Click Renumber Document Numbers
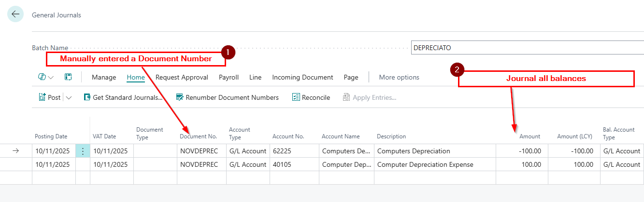Image resolution: width=644 pixels, height=202 pixels. (x=228, y=97)
